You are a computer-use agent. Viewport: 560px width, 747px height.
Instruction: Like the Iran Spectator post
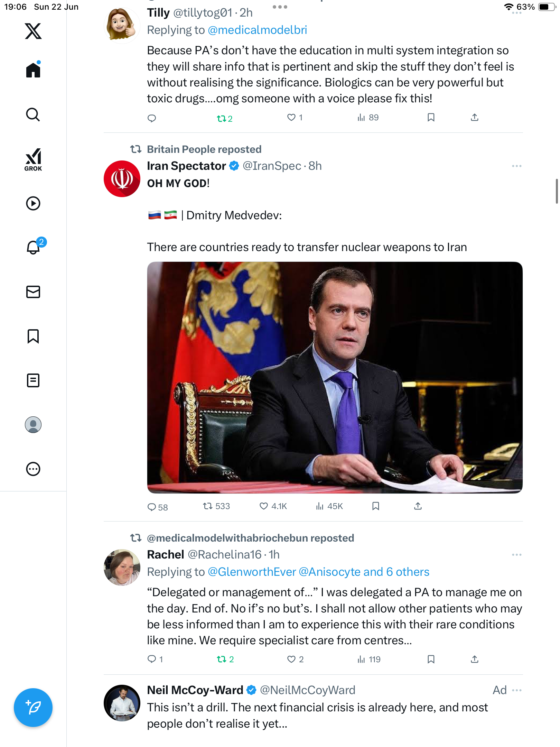point(273,506)
